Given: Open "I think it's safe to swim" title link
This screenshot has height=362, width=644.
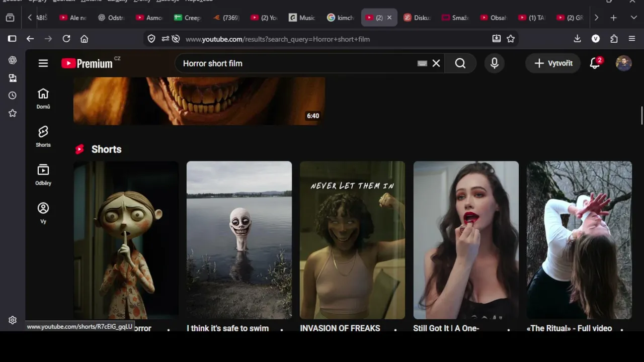Looking at the screenshot, I should click(x=228, y=328).
